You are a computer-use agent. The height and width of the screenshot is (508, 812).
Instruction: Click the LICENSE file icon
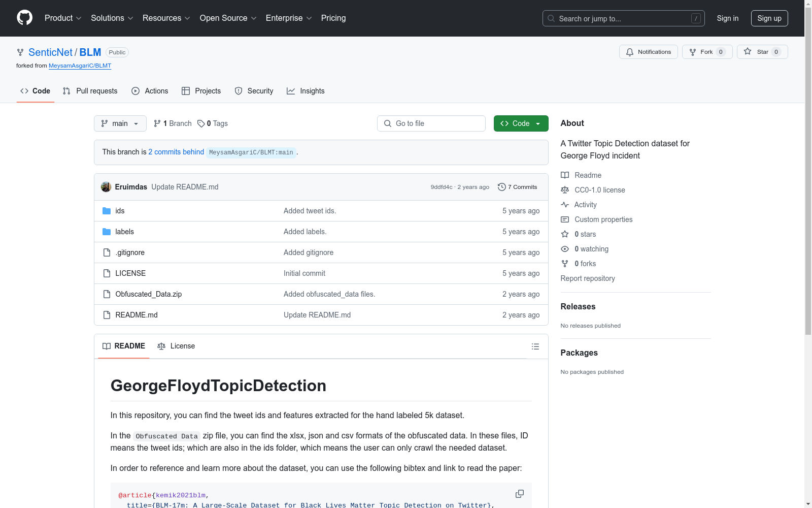107,273
